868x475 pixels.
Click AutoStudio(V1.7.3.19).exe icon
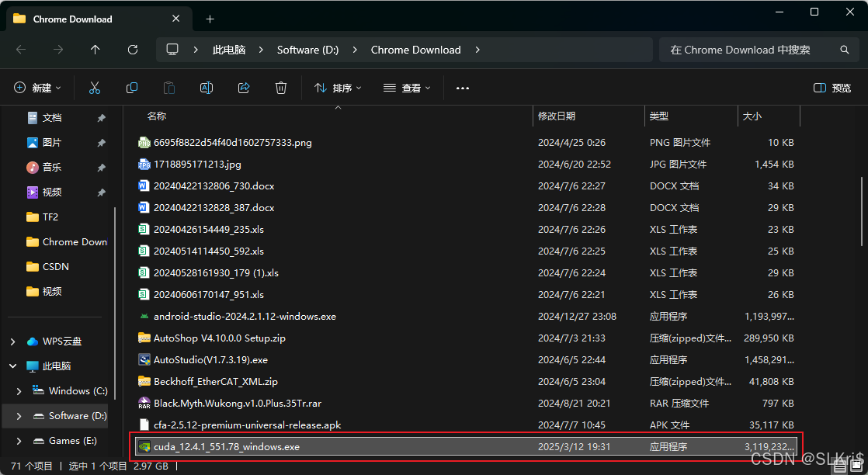pyautogui.click(x=144, y=360)
